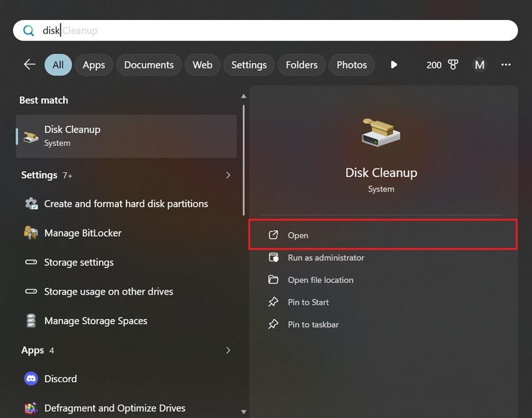
Task: Switch to the Documents filter tab
Action: (x=148, y=65)
